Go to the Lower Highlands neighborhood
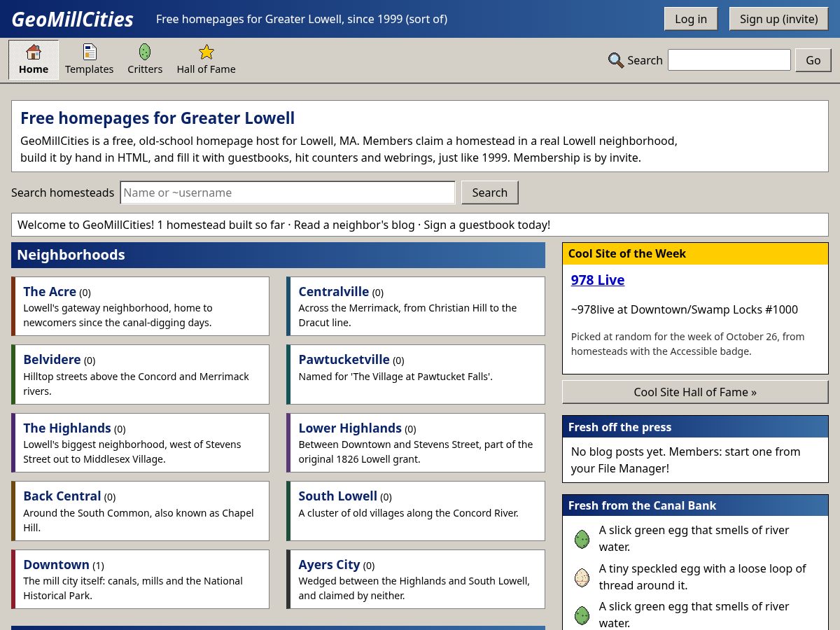 (x=350, y=428)
